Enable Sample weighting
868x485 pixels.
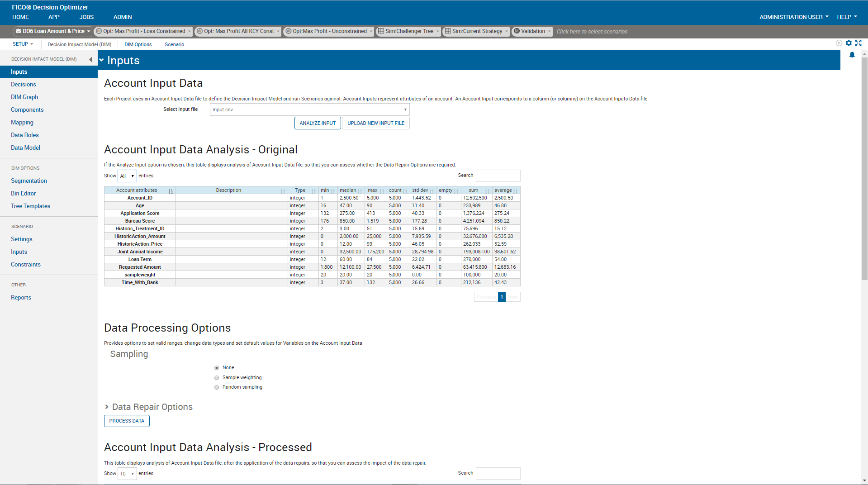pos(217,377)
